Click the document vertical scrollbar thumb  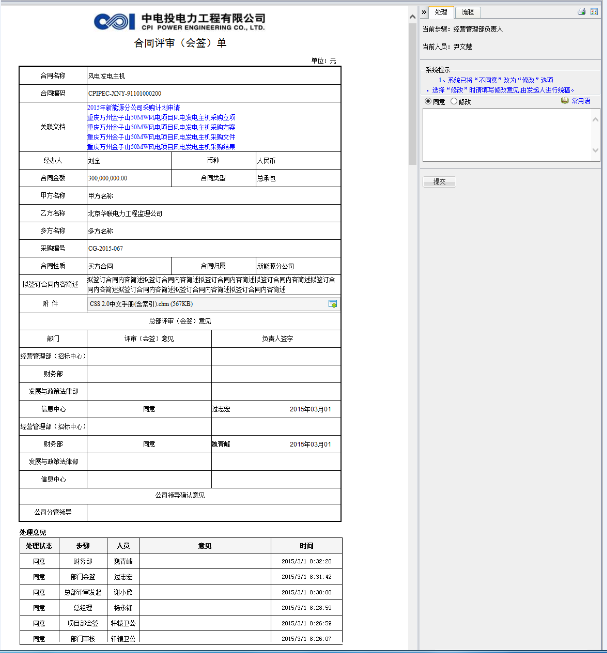413,94
